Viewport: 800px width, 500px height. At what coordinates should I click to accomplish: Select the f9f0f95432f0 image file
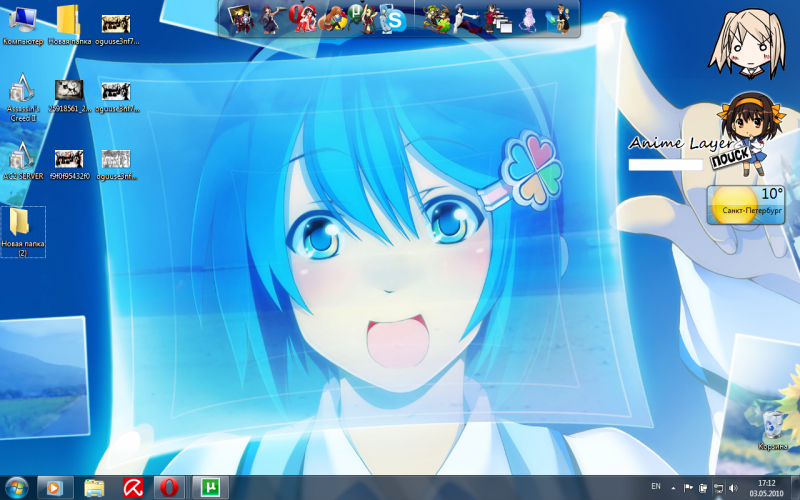69,164
